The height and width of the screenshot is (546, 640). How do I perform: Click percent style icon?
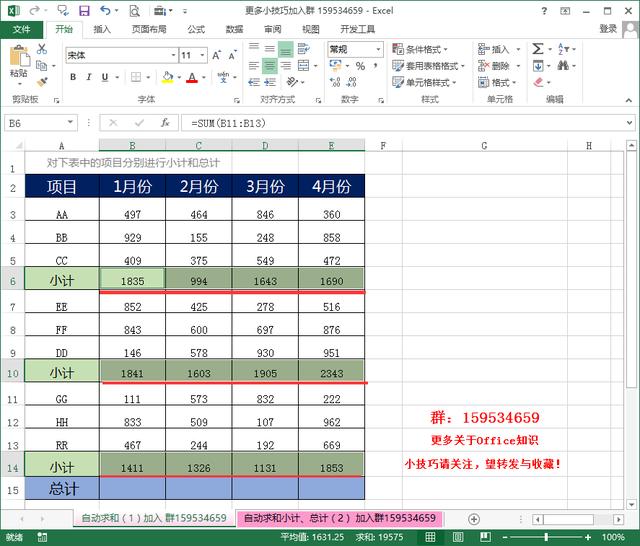tap(360, 66)
